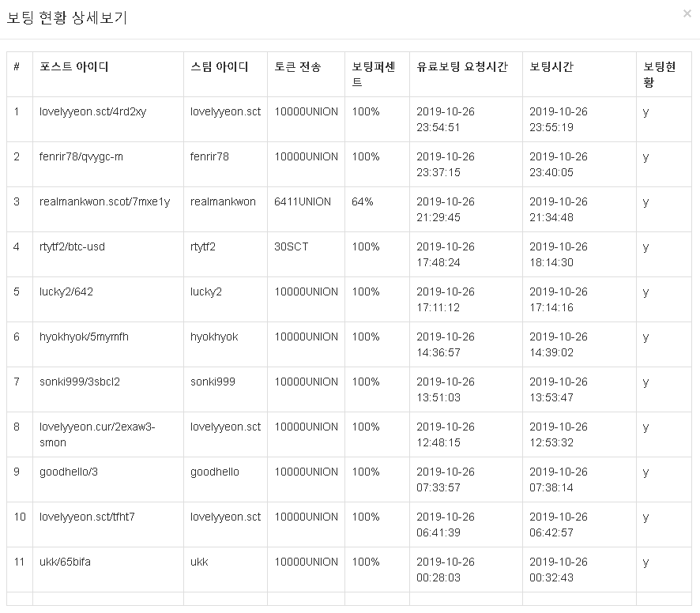Click the '보팅퍼센트' column header
700x613 pixels.
pos(374,74)
